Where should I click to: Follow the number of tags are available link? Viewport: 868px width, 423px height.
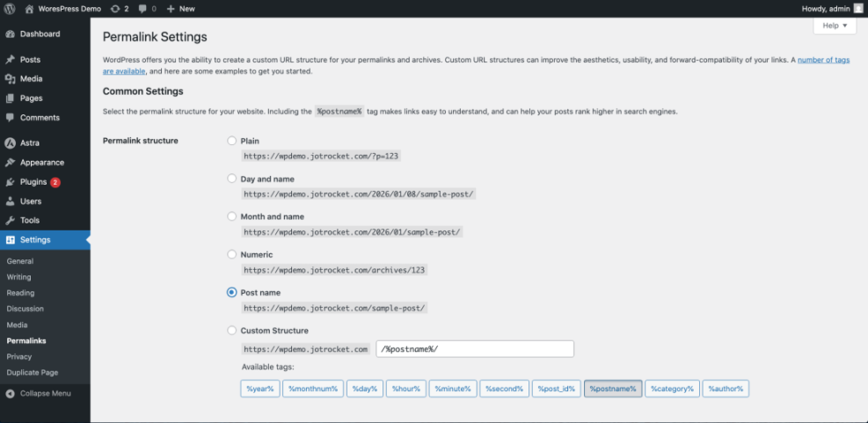[824, 60]
